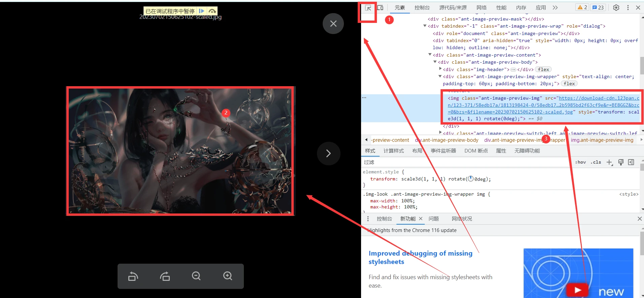The image size is (644, 298).
Task: Show more DevTools tabs via double chevron
Action: (x=555, y=8)
